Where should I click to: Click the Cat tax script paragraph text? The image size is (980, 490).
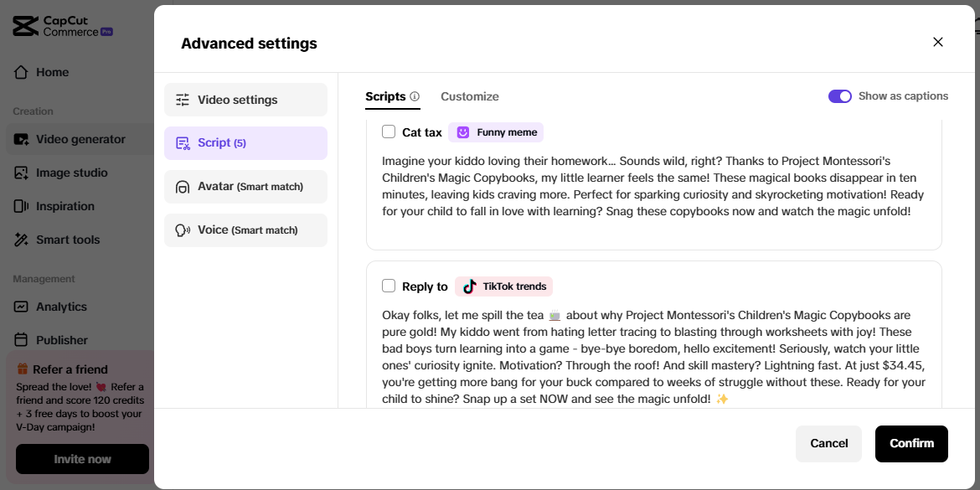(653, 186)
